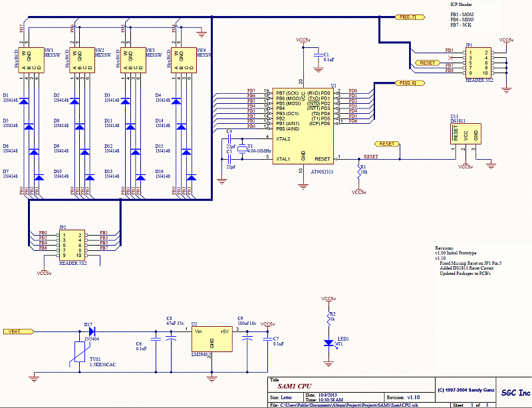Select the Y1 crystal oscillator
Viewport: 532px width, 408px height.
[242, 150]
